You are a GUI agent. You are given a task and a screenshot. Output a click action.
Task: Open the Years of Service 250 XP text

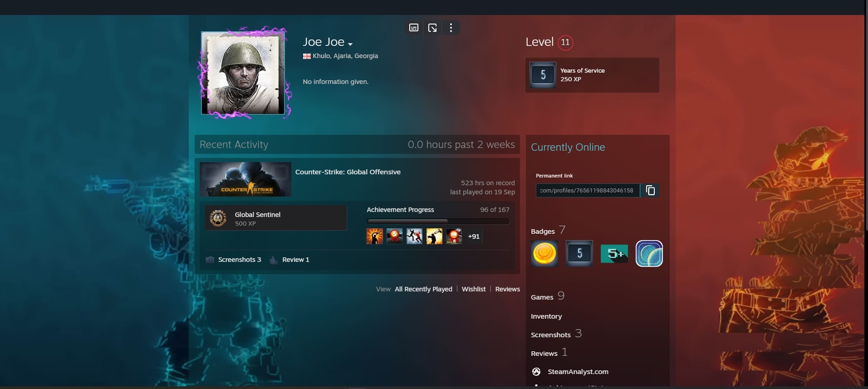coord(582,75)
